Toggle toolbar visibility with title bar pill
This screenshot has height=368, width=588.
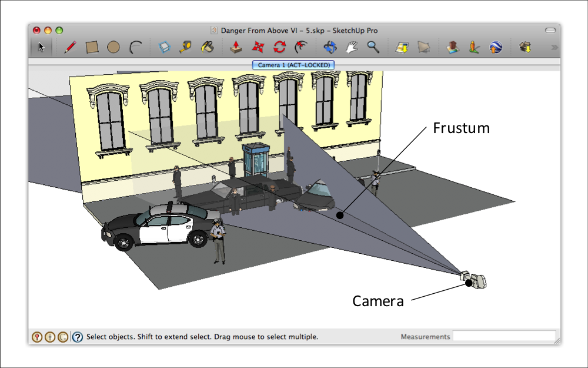(550, 30)
